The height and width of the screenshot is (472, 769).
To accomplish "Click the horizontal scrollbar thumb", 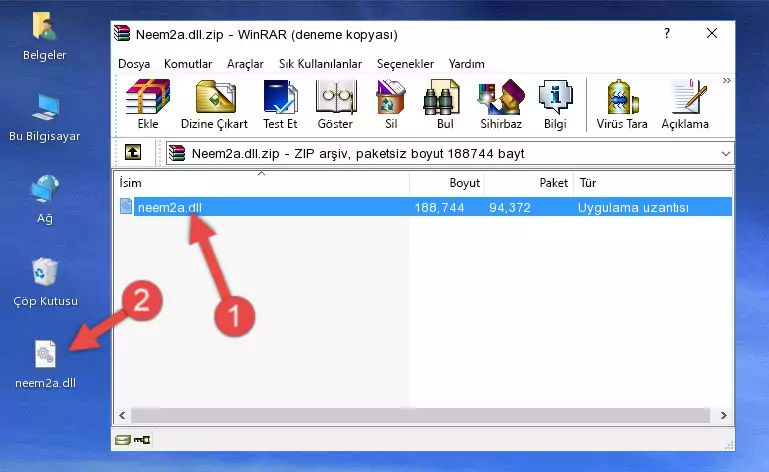I will [x=420, y=416].
